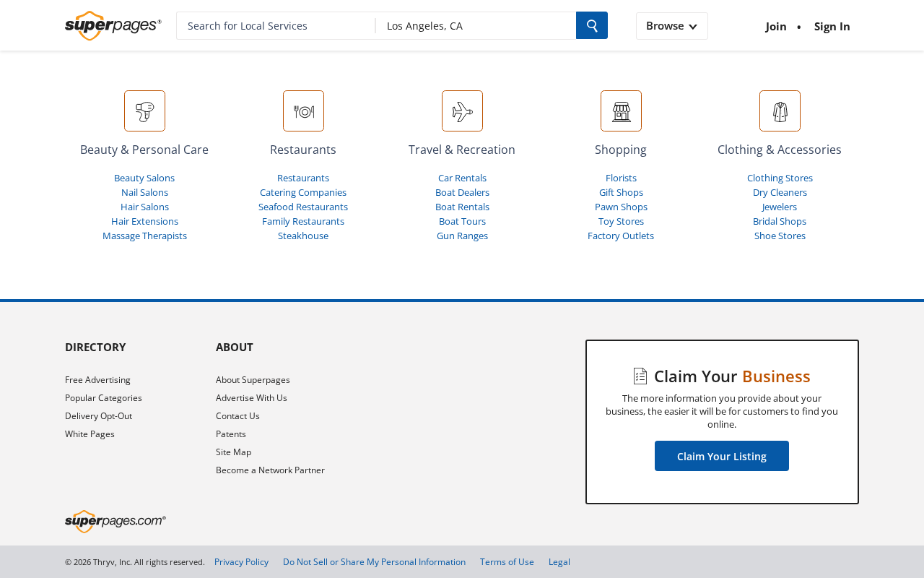Open the Travel & Recreation airplane icon
The height and width of the screenshot is (578, 924).
click(462, 111)
